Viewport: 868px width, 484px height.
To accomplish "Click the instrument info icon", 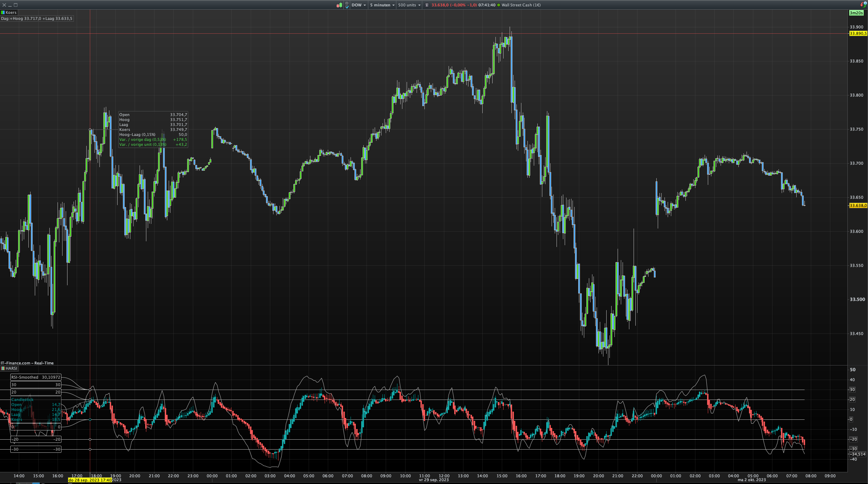I will (x=427, y=5).
